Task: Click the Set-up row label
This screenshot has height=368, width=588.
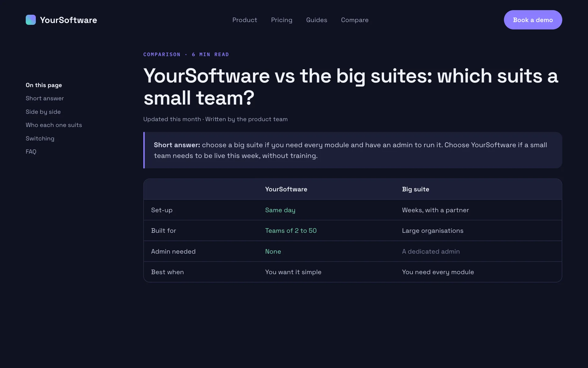Action: tap(162, 210)
